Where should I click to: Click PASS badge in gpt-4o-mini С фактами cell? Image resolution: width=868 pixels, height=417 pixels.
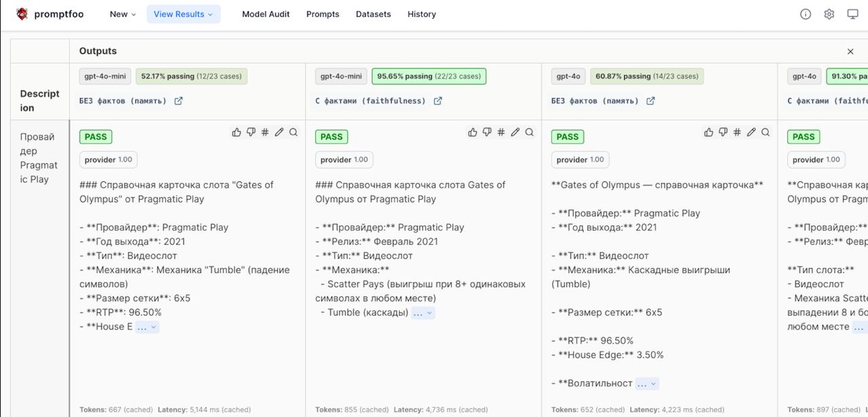(332, 137)
